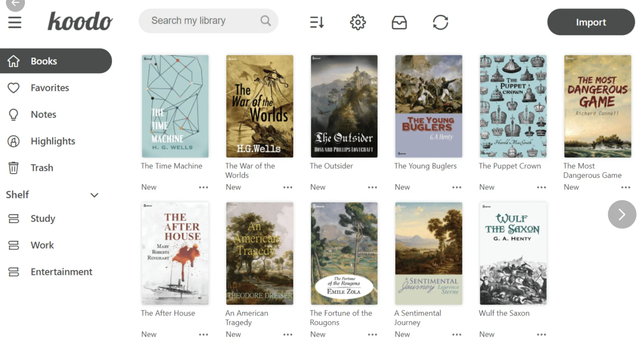Open more options for The War of the Worlds
Screen dimensions: 643x364
tap(288, 187)
